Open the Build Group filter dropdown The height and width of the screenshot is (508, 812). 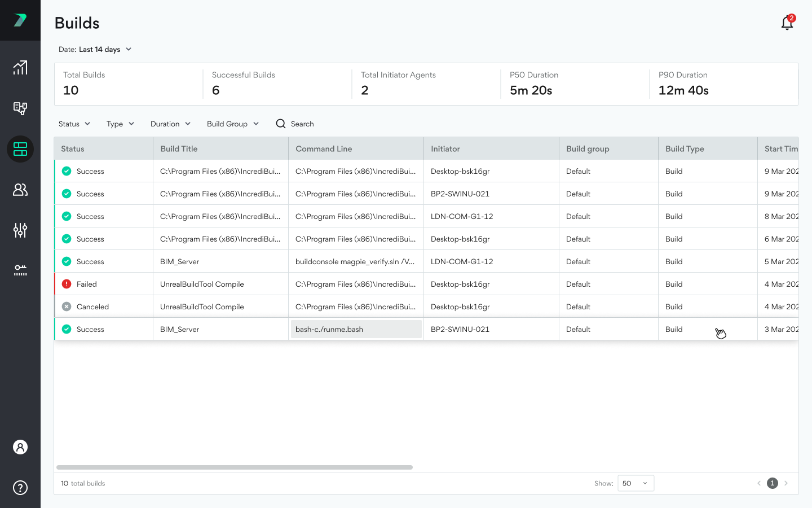(233, 124)
